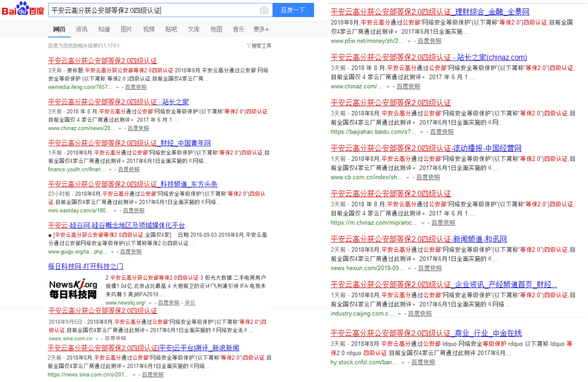Open 百度快照 for www.p5w.net result
Viewport: 588px width, 382px height.
[x=429, y=41]
